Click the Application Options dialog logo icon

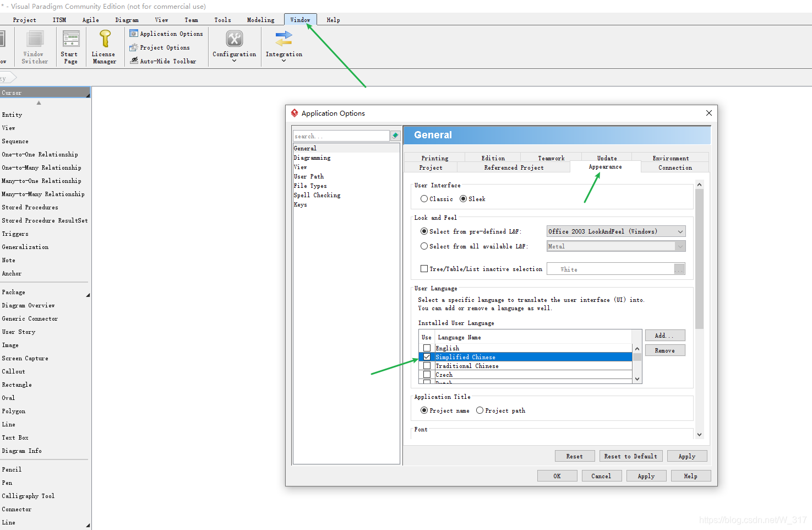(295, 113)
